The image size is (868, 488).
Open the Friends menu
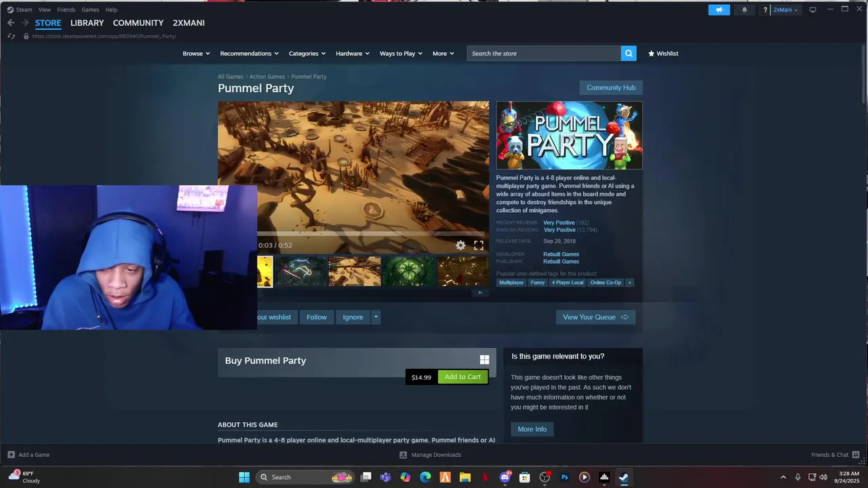tap(66, 9)
